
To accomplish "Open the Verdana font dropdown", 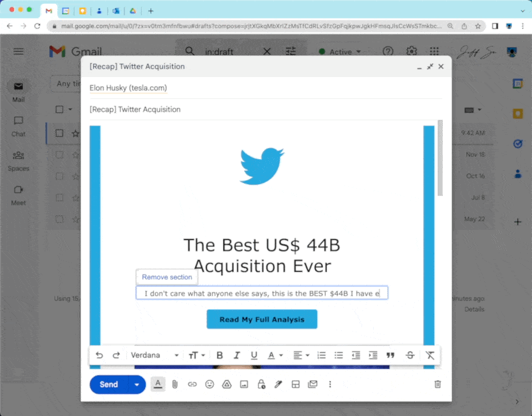I will [154, 355].
